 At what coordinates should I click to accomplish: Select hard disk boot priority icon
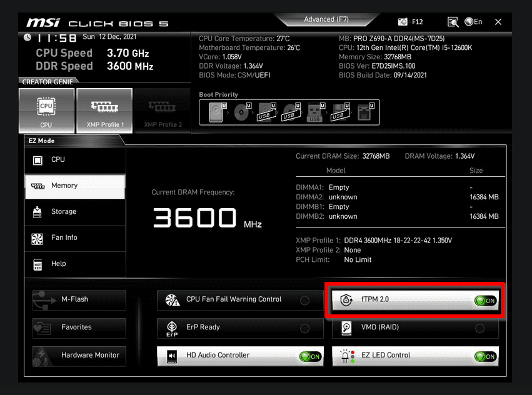coord(217,112)
